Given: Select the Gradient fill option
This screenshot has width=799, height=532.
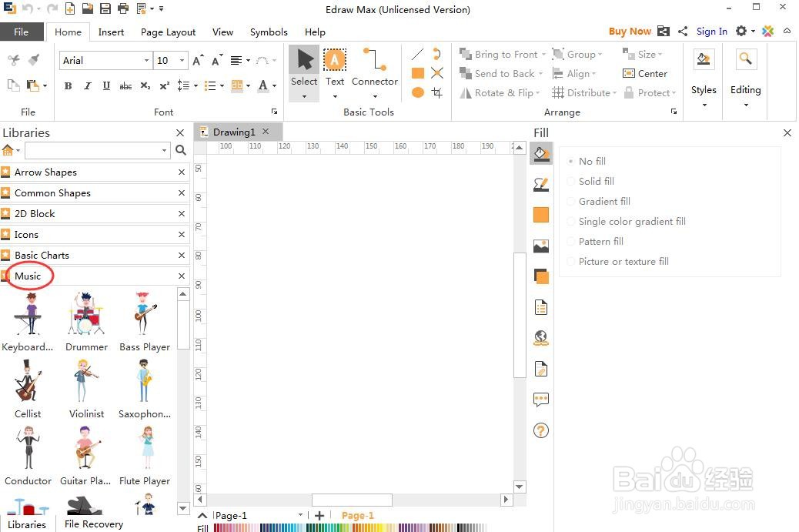Looking at the screenshot, I should pos(599,201).
